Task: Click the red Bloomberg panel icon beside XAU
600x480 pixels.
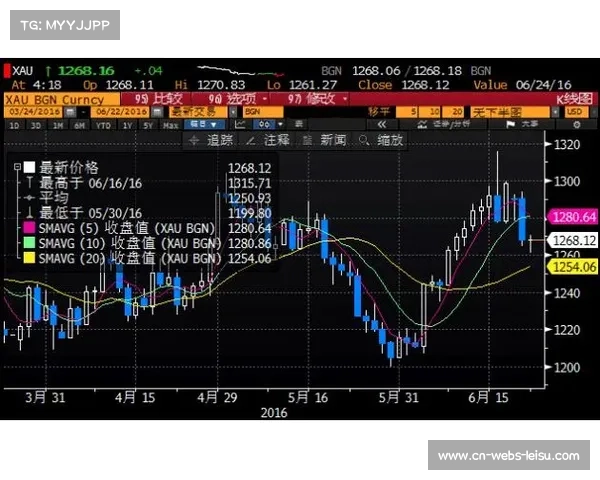Action: [7, 71]
